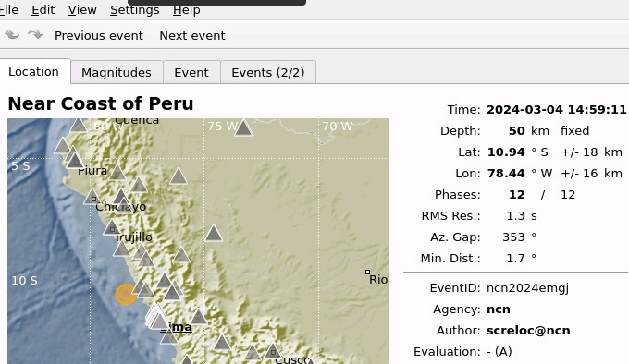Select the orange epicenter marker on map

126,295
